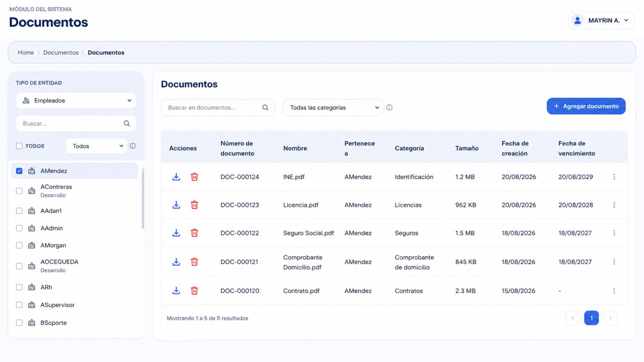The height and width of the screenshot is (362, 644).
Task: Click Mostrando 1 a 5 de 5 resultados
Action: click(208, 318)
